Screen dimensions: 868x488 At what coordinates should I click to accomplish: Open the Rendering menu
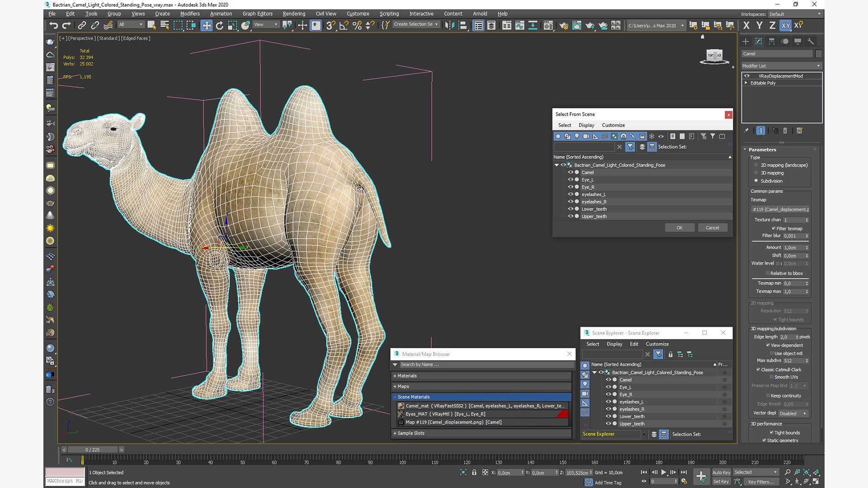click(294, 14)
